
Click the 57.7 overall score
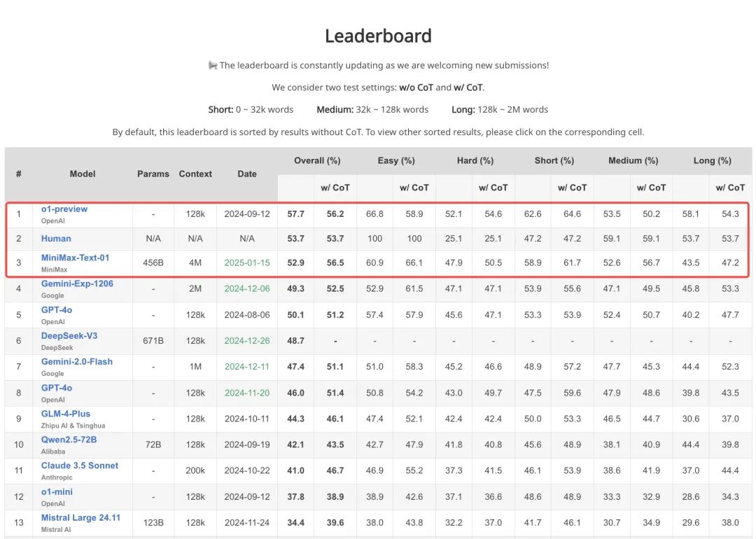295,214
